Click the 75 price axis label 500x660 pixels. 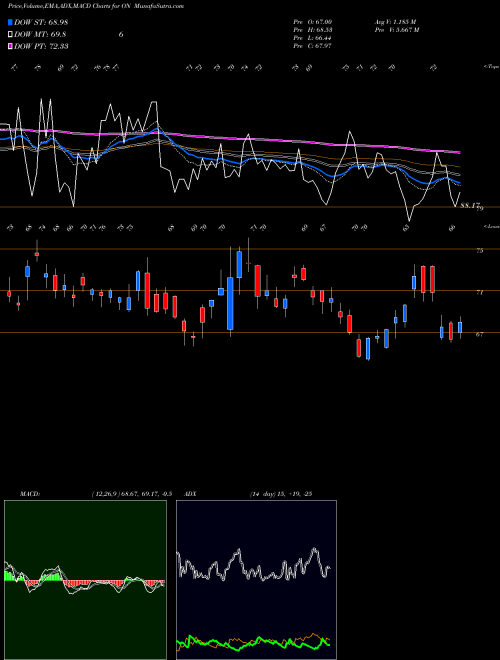(x=479, y=250)
